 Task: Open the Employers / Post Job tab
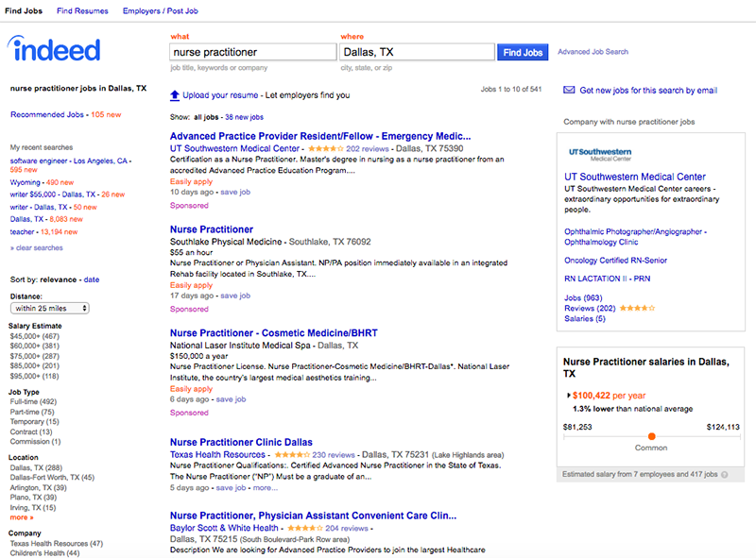(160, 10)
